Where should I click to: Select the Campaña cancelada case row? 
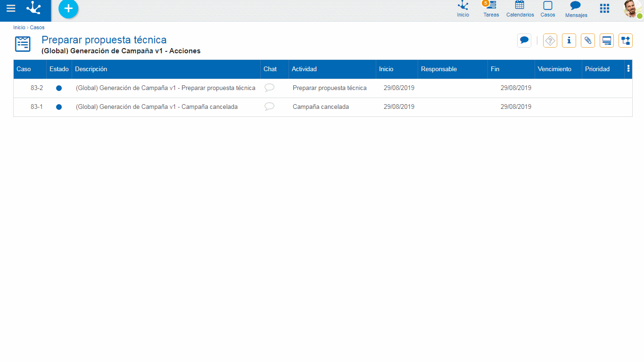pyautogui.click(x=157, y=107)
